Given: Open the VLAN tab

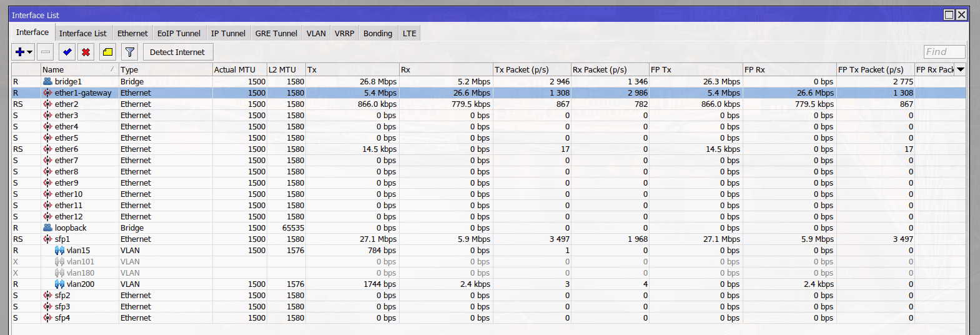Looking at the screenshot, I should coord(316,33).
